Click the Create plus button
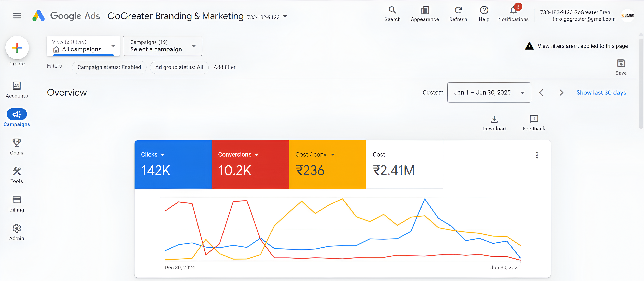The width and height of the screenshot is (644, 281). click(x=17, y=48)
